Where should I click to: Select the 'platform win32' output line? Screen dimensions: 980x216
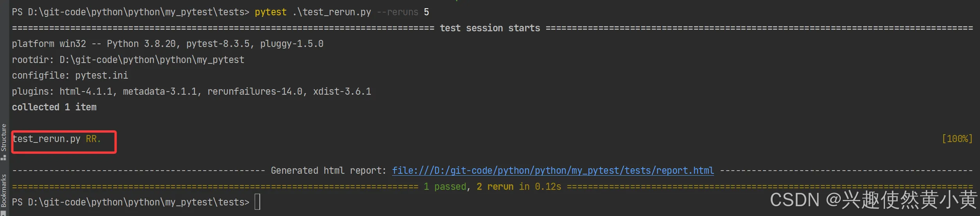click(x=167, y=44)
